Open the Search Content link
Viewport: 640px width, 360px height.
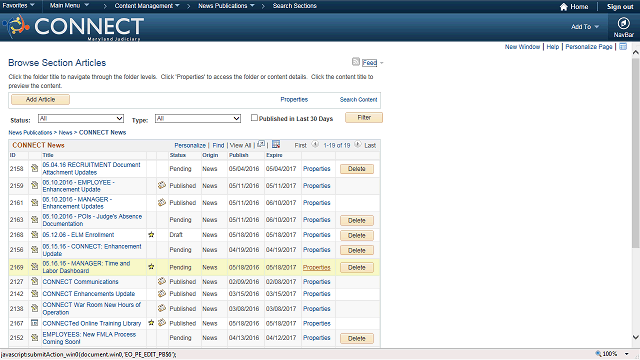pos(358,99)
